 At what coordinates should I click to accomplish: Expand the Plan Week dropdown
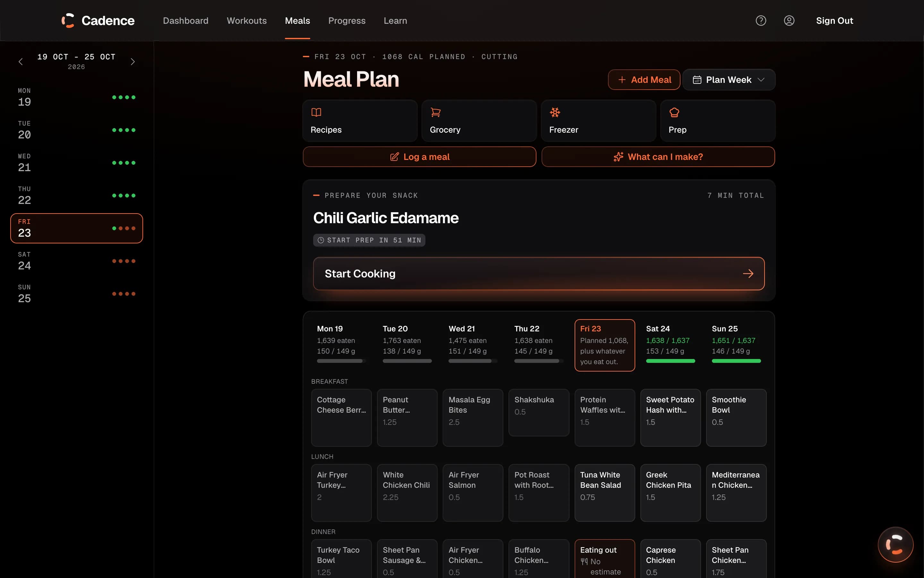click(729, 80)
